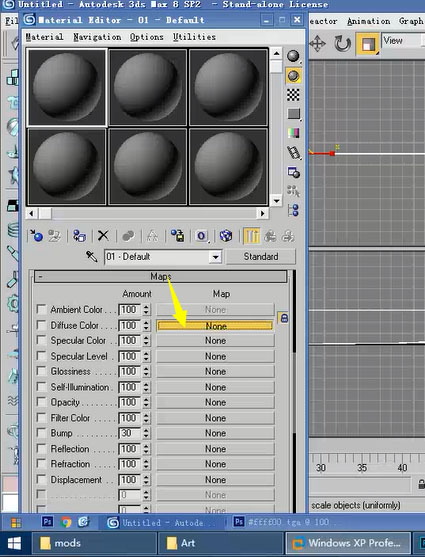Open Material Editor Options icon

pyautogui.click(x=294, y=173)
